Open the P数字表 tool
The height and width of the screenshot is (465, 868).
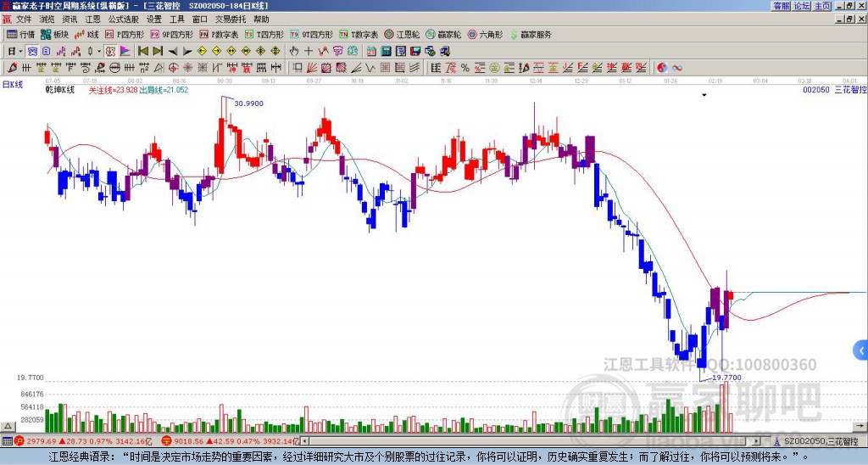point(219,34)
